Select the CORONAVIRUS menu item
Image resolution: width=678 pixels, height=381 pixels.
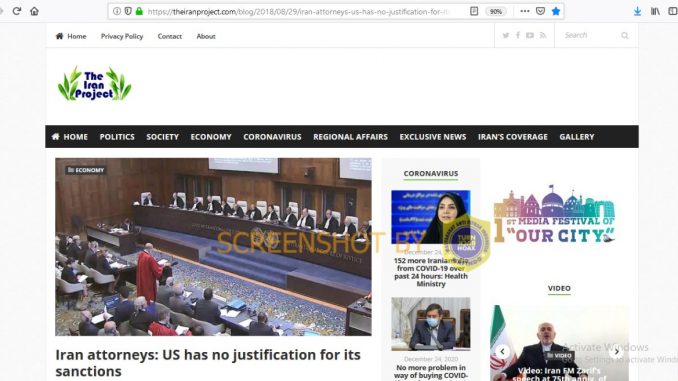pyautogui.click(x=272, y=137)
